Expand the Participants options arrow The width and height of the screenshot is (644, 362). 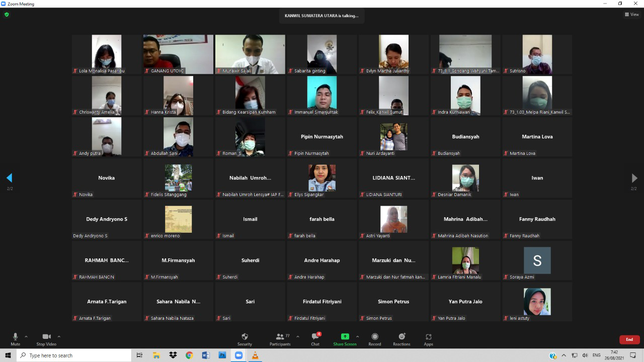[x=298, y=337]
